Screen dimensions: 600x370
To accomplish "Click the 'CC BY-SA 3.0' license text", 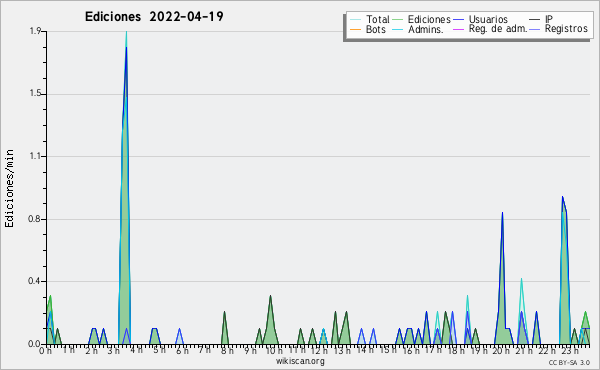I will click(x=569, y=362).
